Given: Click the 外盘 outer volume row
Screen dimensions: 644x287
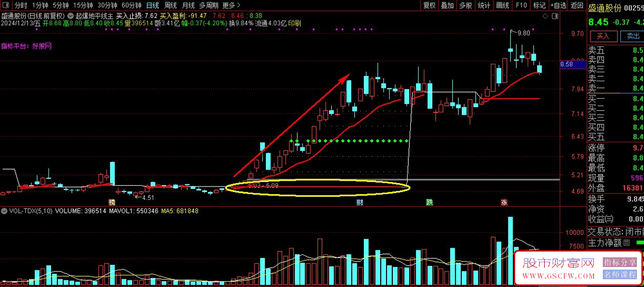Looking at the screenshot, I should click(616, 188).
